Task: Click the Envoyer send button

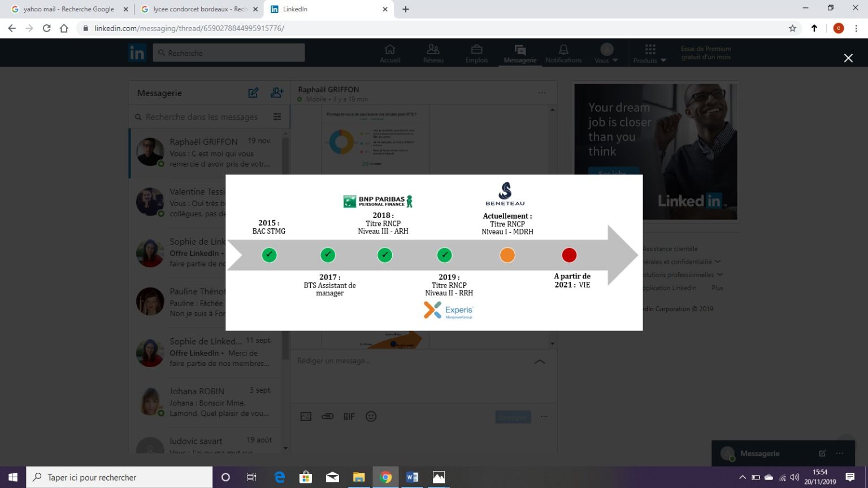Action: pos(513,417)
